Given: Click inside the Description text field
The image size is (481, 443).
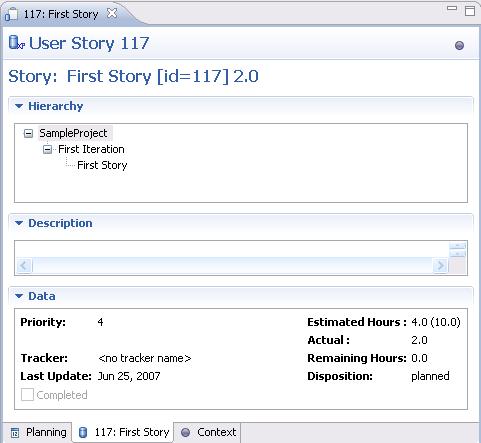Looking at the screenshot, I should [232, 249].
